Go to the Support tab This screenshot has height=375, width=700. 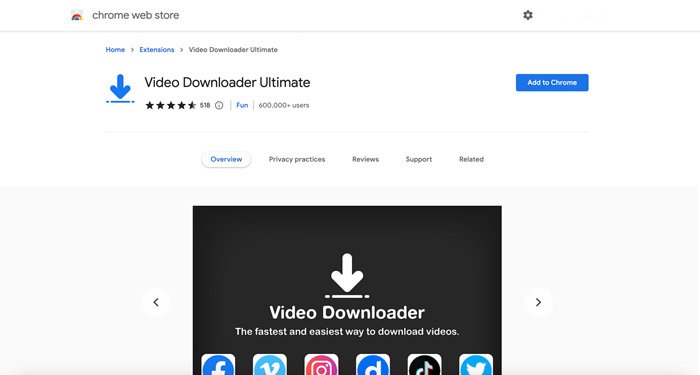(x=419, y=159)
